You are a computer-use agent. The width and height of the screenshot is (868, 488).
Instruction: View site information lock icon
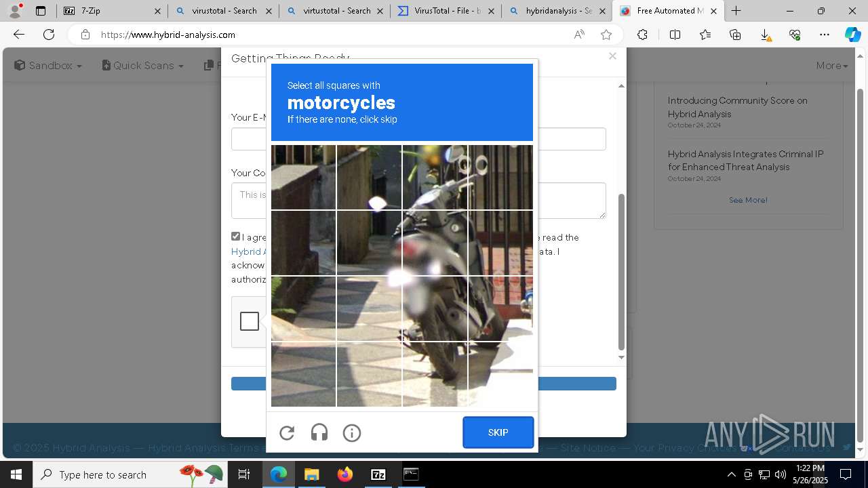[85, 35]
